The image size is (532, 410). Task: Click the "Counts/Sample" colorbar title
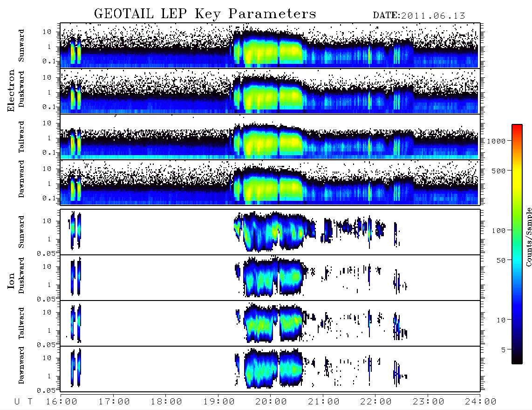click(x=528, y=237)
